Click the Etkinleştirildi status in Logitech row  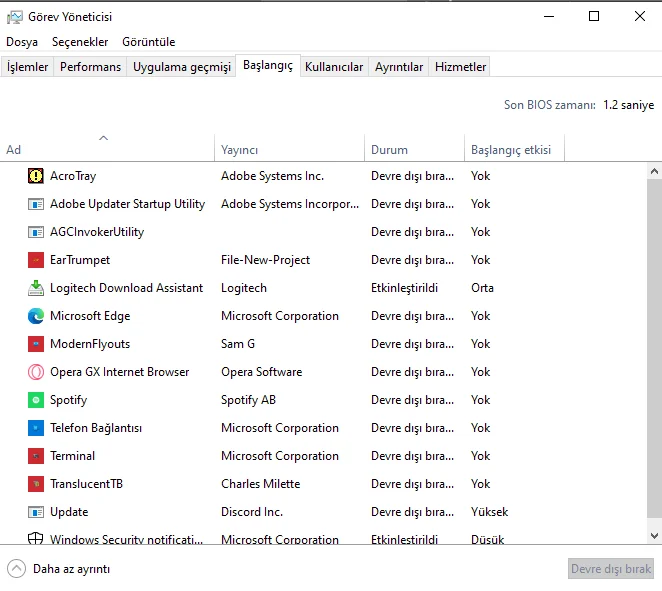pos(404,287)
